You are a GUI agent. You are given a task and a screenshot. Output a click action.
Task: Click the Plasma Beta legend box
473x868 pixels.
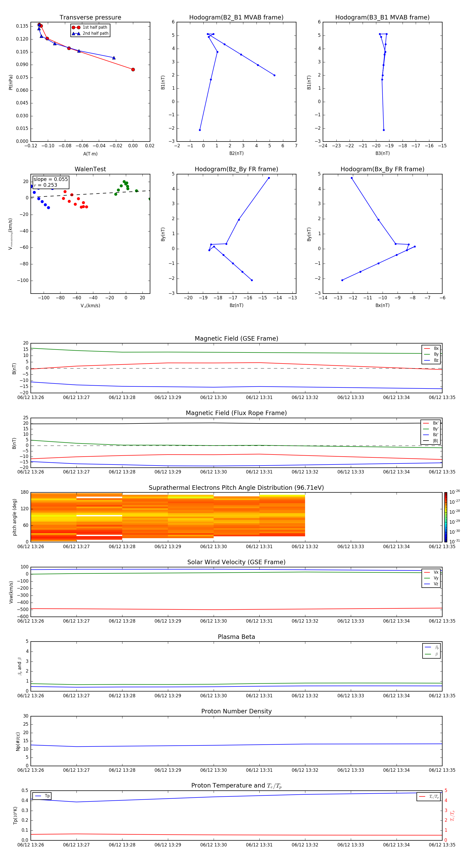(x=431, y=651)
